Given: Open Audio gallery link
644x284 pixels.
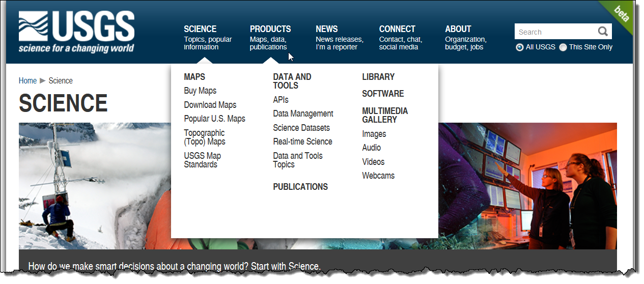Looking at the screenshot, I should pos(372,148).
